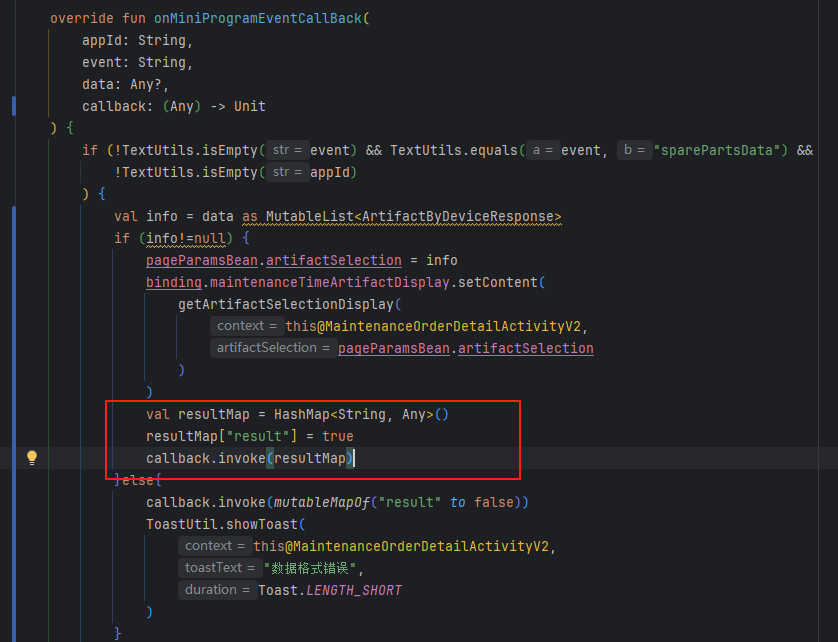Open the yellow lightbulb intention actions icon
The width and height of the screenshot is (838, 642).
pos(32,458)
